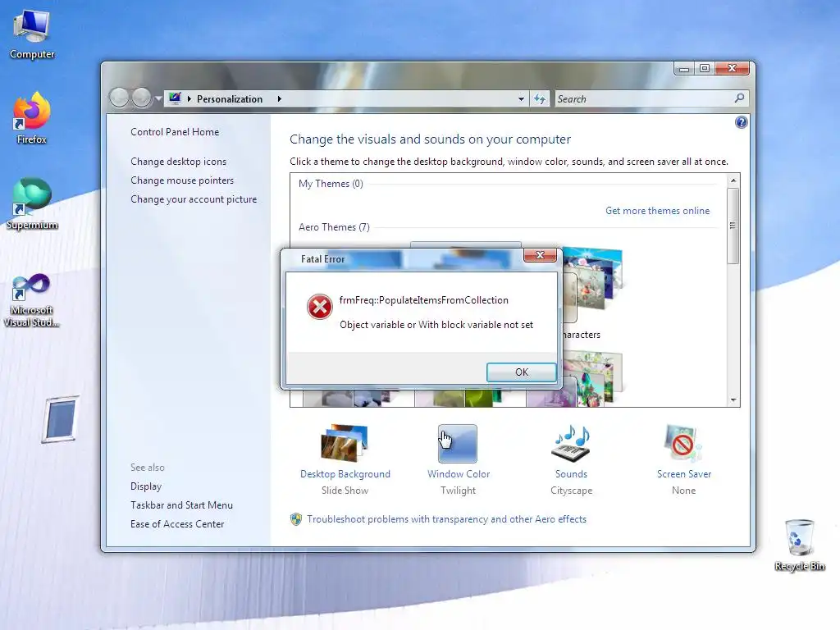Open the Screen Saver icon
Screen dimensions: 840x630
(683, 443)
